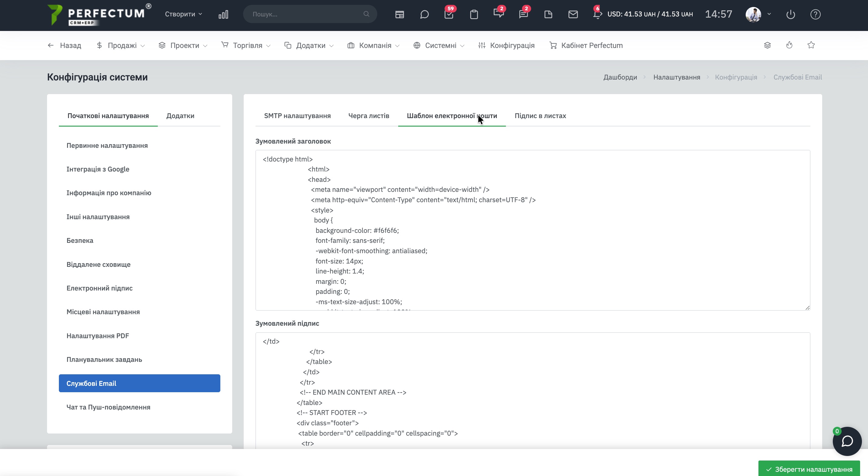Click the favorites star icon
This screenshot has height=476, width=868.
811,45
